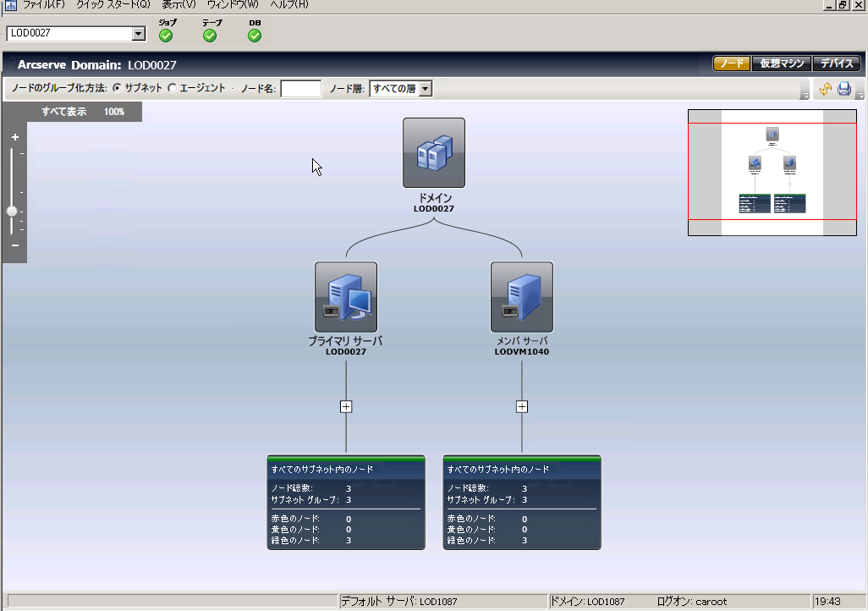The height and width of the screenshot is (611, 868).
Task: Click the すべて表示 button
Action: pyautogui.click(x=64, y=112)
